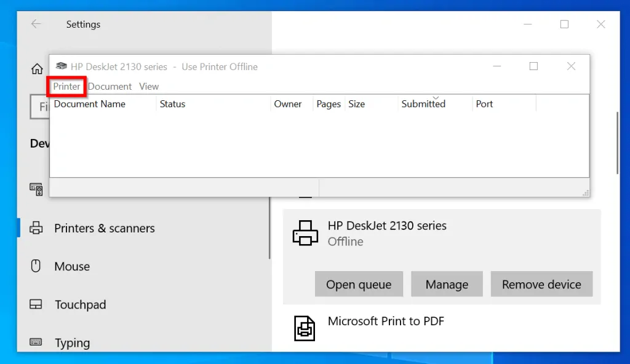Image resolution: width=630 pixels, height=364 pixels.
Task: Open the Document menu
Action: click(110, 87)
